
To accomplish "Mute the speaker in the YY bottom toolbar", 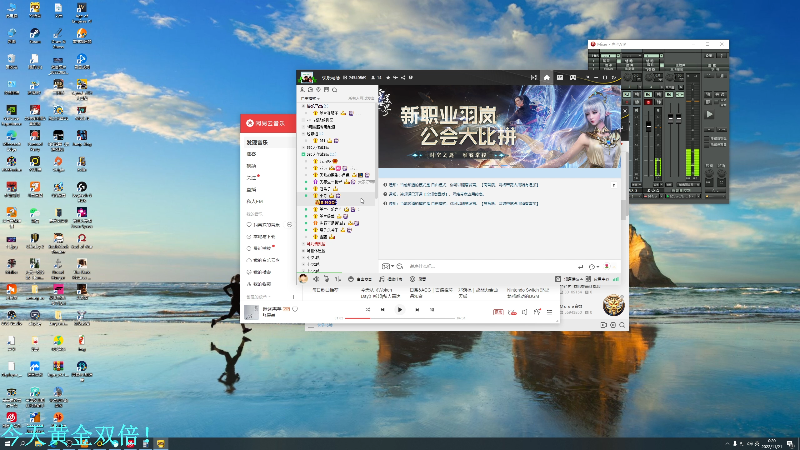I will click(x=316, y=279).
